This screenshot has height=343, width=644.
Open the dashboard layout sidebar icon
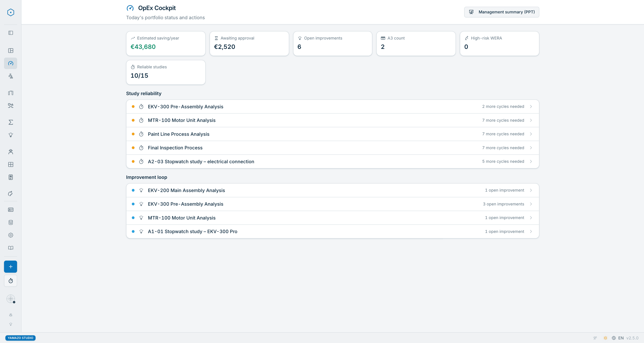tap(11, 50)
